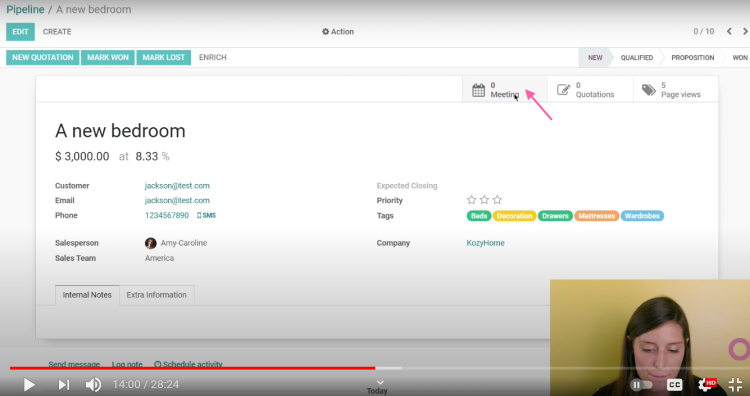Mark the opportunity as Won
Viewport: 750px width, 396px height.
tap(108, 57)
